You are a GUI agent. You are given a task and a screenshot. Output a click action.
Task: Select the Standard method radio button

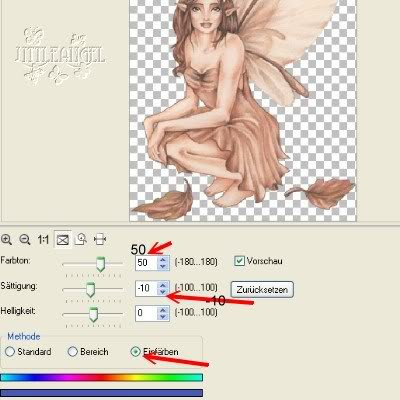10,352
